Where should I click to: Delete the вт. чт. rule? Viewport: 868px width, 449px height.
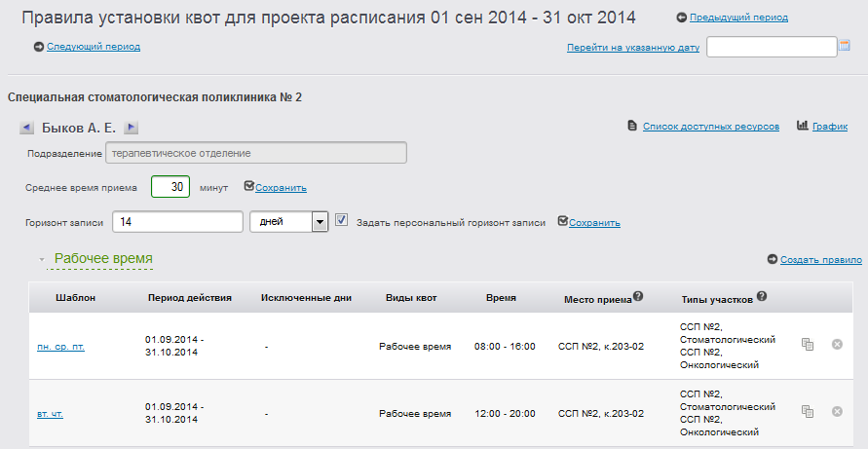(837, 411)
